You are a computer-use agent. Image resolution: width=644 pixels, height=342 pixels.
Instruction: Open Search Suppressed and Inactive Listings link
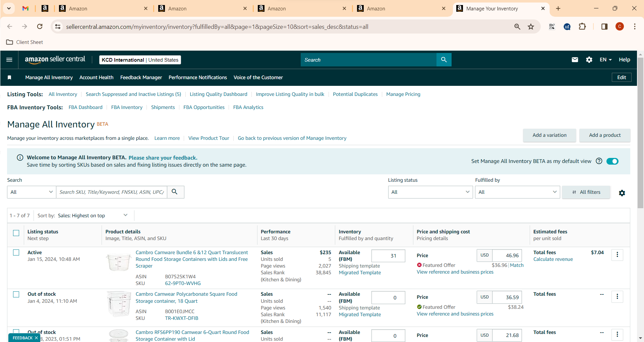pos(133,94)
